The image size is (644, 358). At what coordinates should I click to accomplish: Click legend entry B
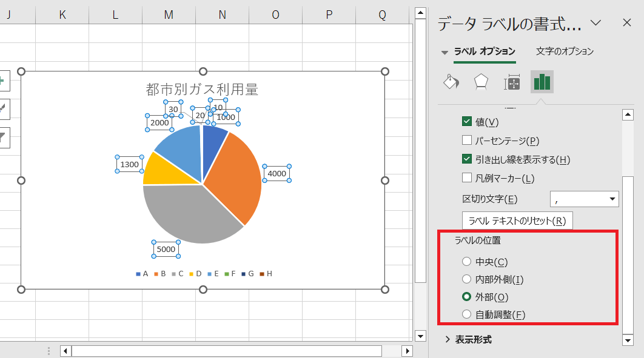coord(159,274)
